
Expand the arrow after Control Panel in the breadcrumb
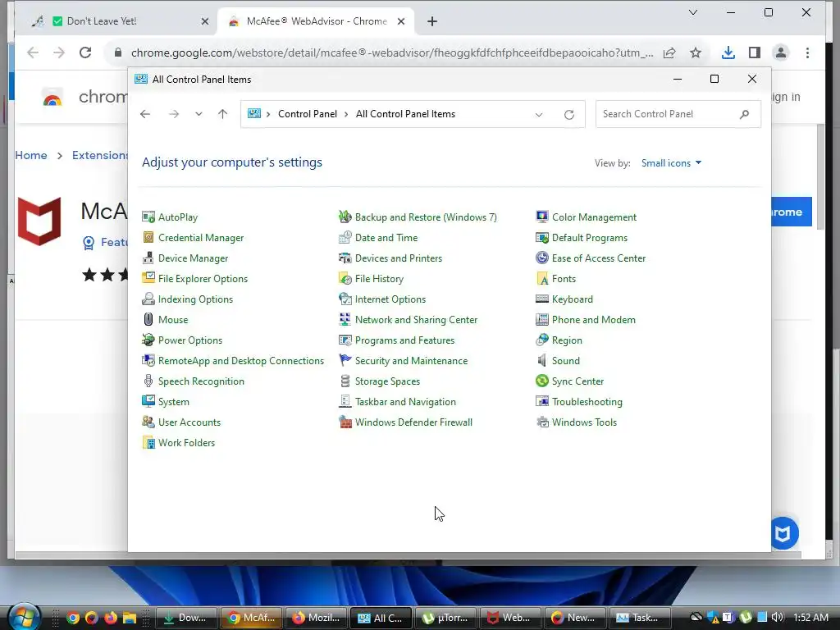pos(346,114)
